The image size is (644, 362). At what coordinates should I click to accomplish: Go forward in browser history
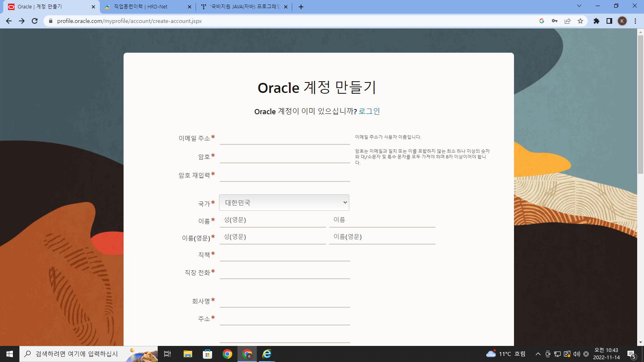point(22,21)
